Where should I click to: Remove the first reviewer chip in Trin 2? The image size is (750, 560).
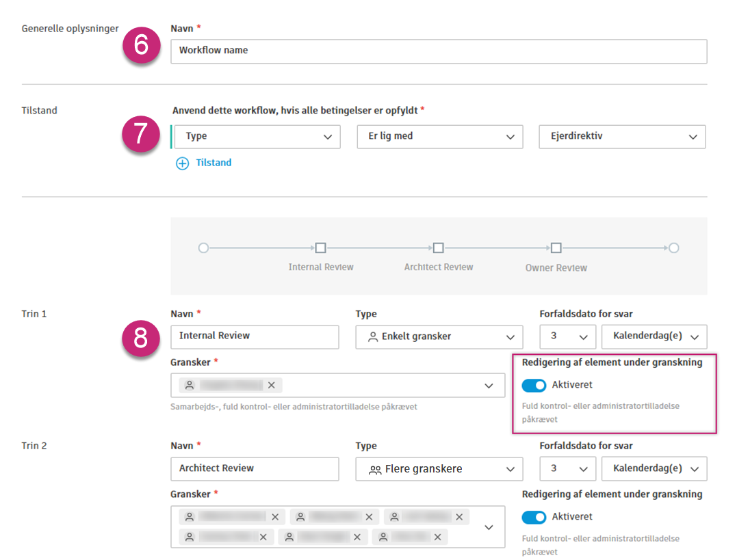pos(275,517)
